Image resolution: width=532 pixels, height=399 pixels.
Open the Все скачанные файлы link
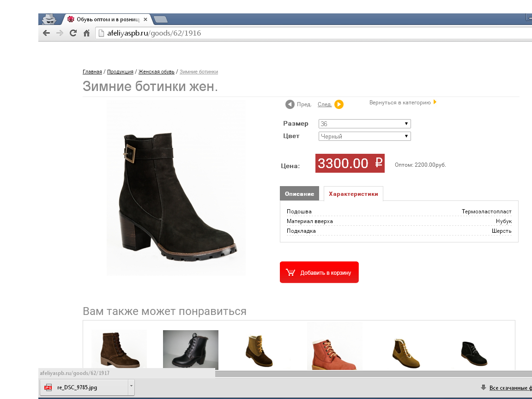coord(511,388)
